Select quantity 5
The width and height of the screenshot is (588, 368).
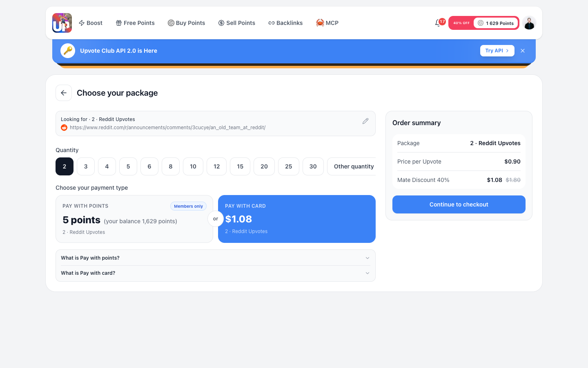click(x=128, y=166)
